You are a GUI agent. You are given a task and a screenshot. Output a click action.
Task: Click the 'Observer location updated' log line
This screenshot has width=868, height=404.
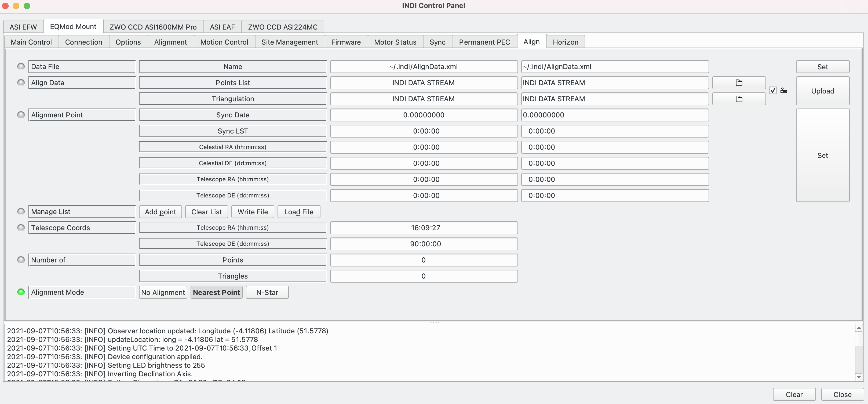point(167,331)
